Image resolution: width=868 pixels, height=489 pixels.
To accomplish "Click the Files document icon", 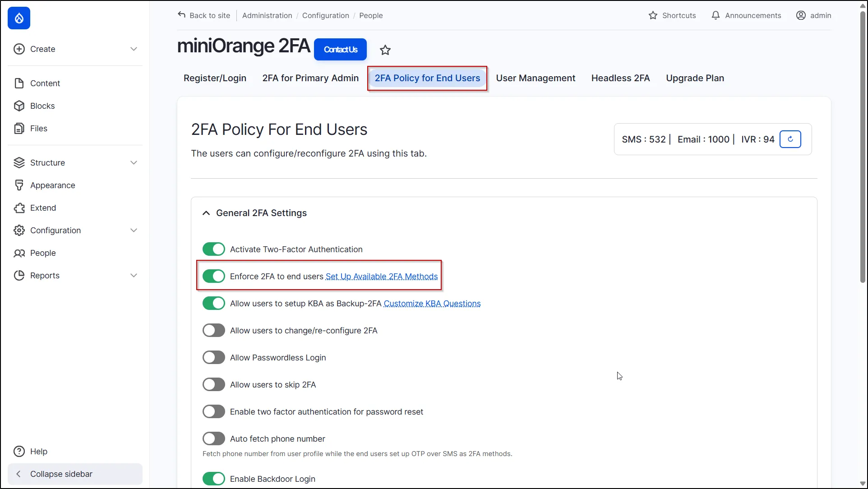I will click(19, 129).
